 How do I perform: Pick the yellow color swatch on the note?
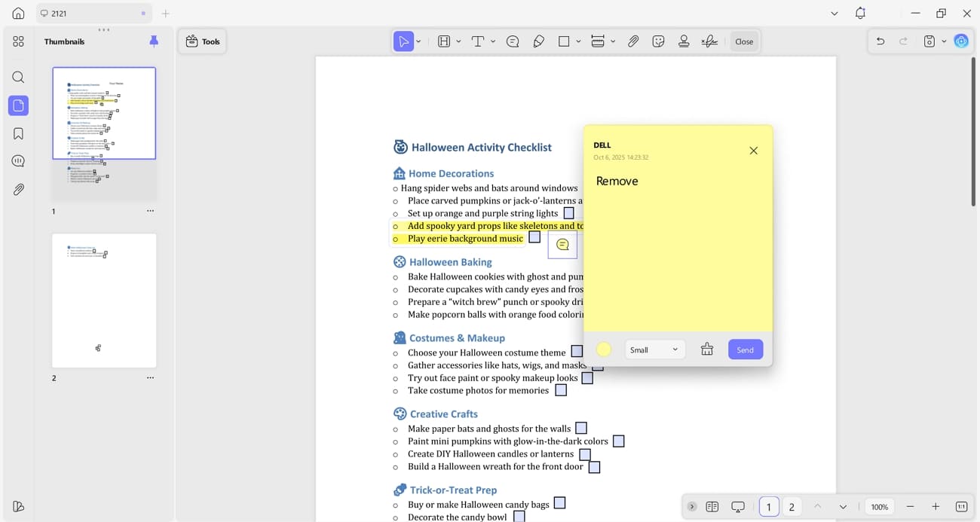[x=603, y=349]
